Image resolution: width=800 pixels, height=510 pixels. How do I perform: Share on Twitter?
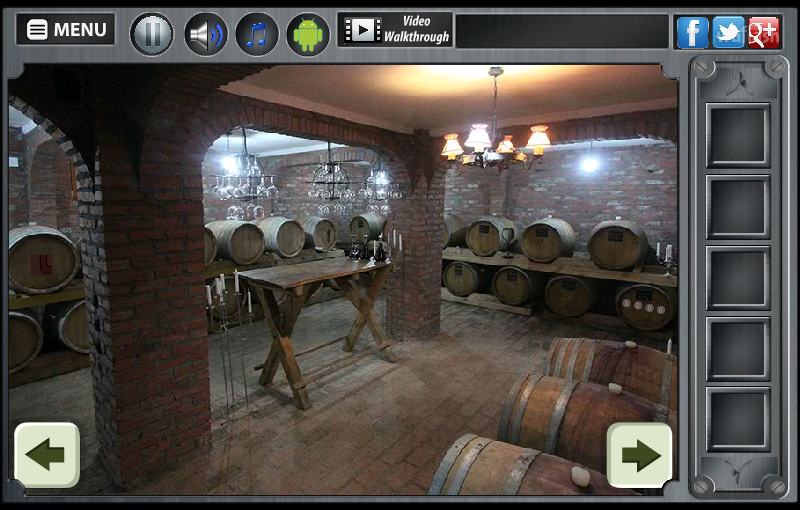(x=728, y=32)
